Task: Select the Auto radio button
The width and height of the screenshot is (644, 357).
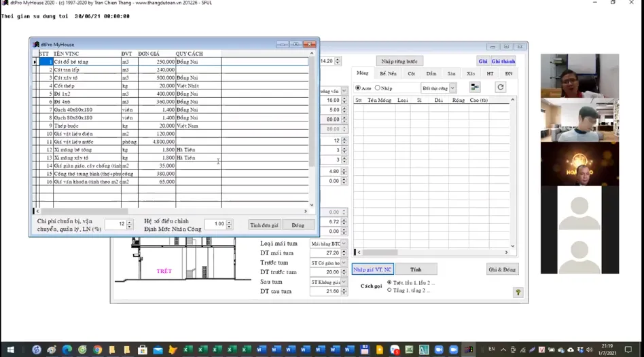Action: [358, 88]
